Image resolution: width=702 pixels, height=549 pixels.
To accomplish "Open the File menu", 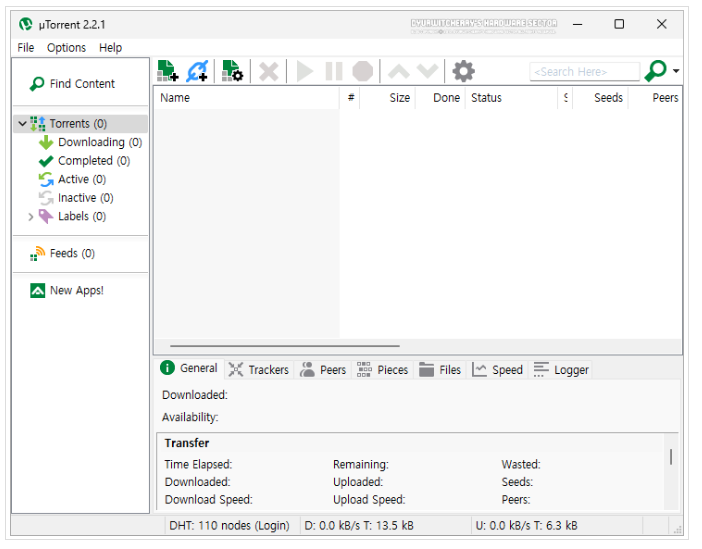I will pyautogui.click(x=26, y=47).
